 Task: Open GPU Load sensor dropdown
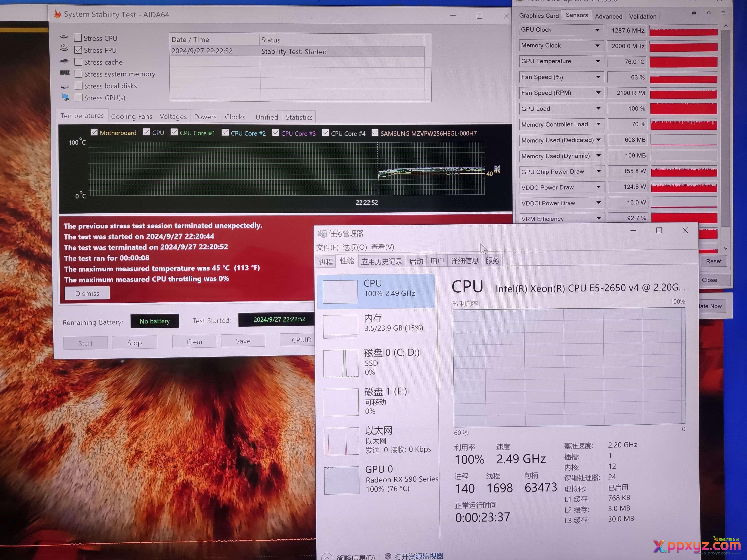598,108
